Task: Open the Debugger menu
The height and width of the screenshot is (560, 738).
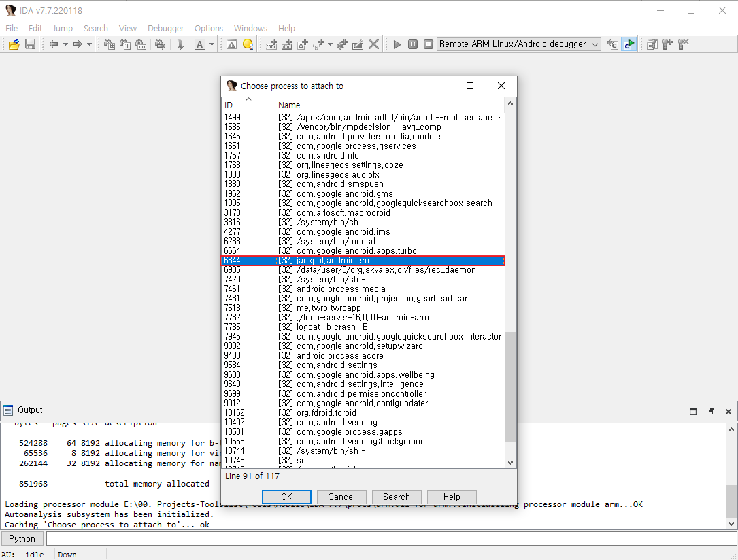Action: coord(166,29)
